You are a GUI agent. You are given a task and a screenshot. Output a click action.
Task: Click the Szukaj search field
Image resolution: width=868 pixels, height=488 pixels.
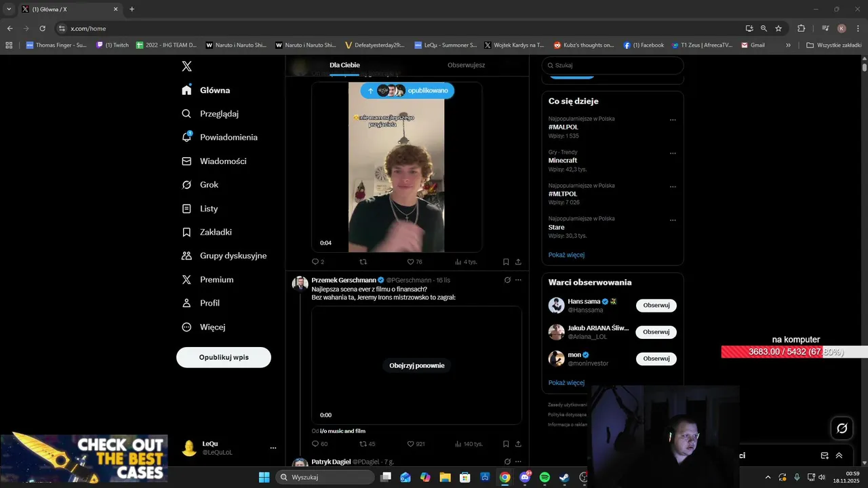click(612, 65)
